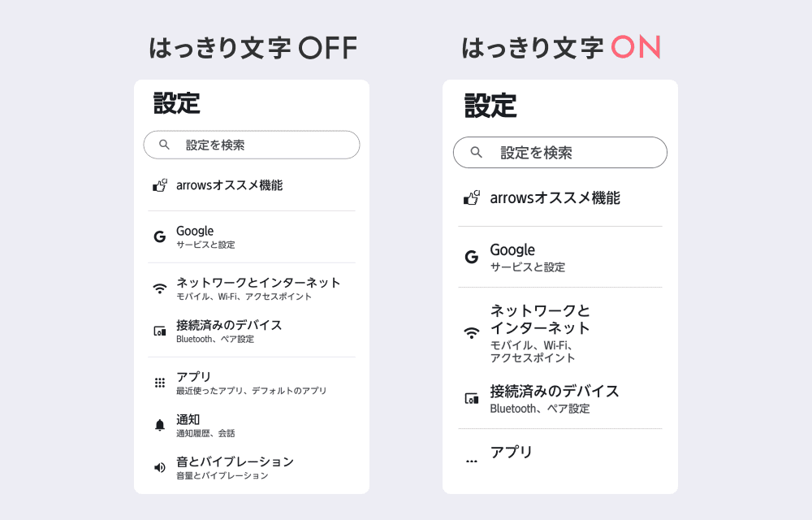Open 通知 settings entry

coord(252,425)
